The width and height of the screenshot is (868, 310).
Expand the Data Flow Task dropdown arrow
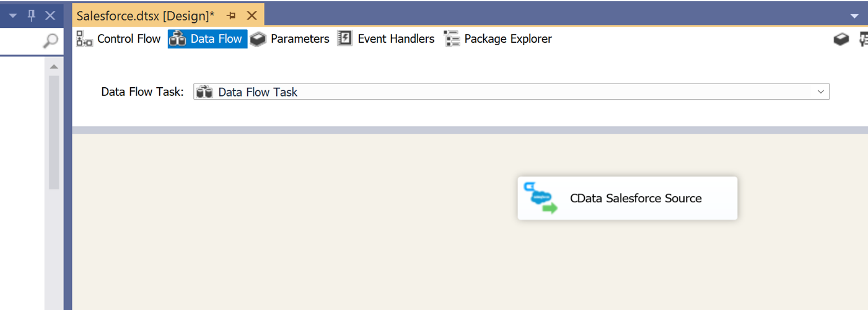(x=820, y=92)
